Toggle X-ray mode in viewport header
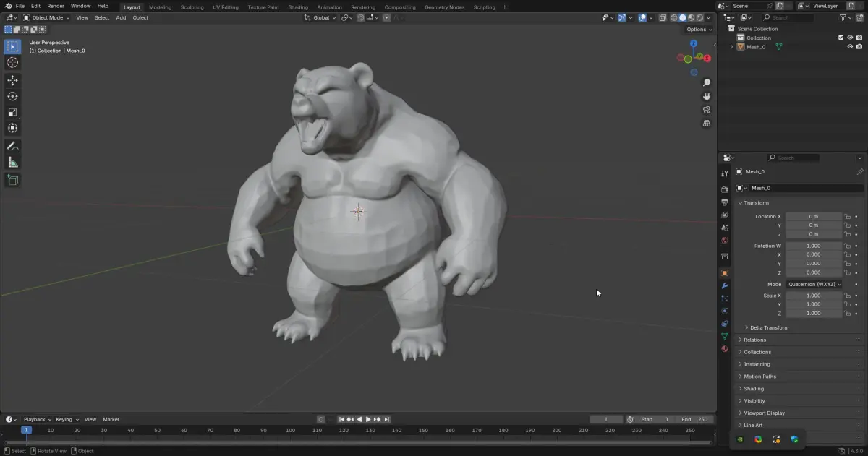Image resolution: width=868 pixels, height=456 pixels. (662, 17)
